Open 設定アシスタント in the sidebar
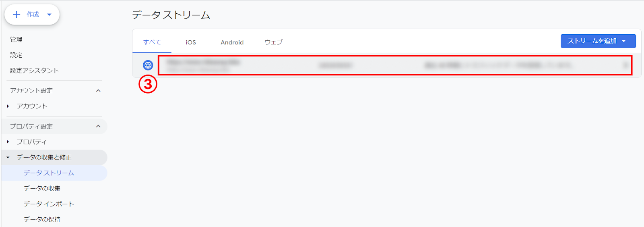The height and width of the screenshot is (227, 644). pyautogui.click(x=34, y=71)
